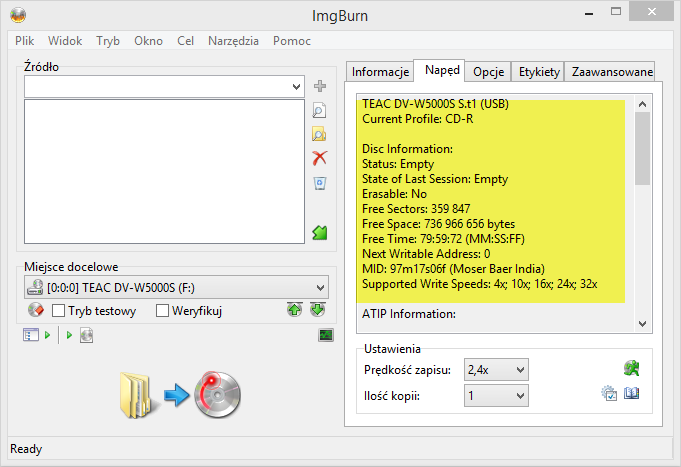Click the red X remove item icon
Viewport: 681px width, 467px height.
point(320,158)
